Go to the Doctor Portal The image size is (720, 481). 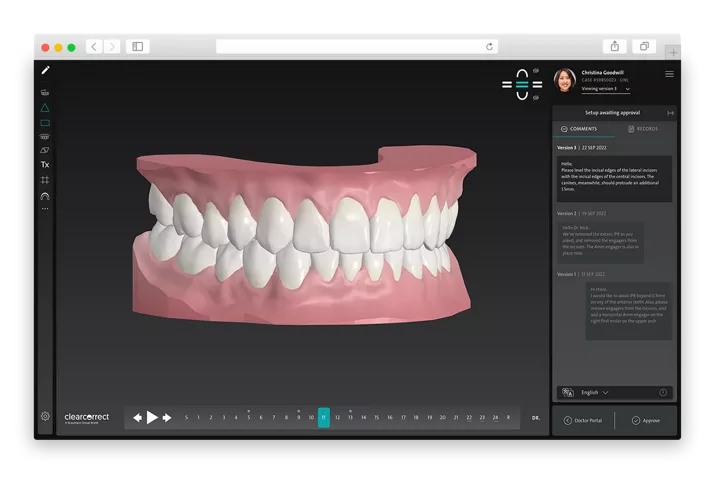tap(584, 420)
